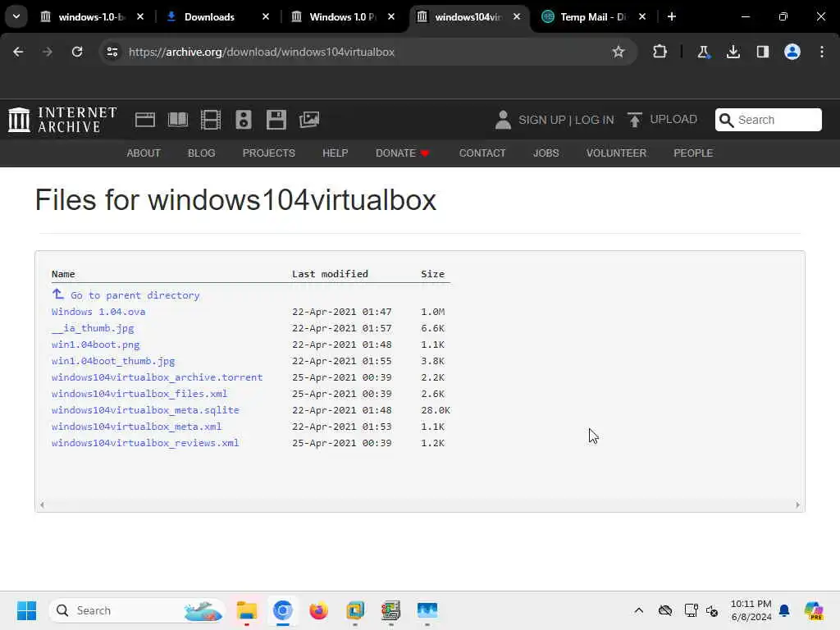Open the VOLUNTEER menu item
The image size is (840, 630).
616,153
